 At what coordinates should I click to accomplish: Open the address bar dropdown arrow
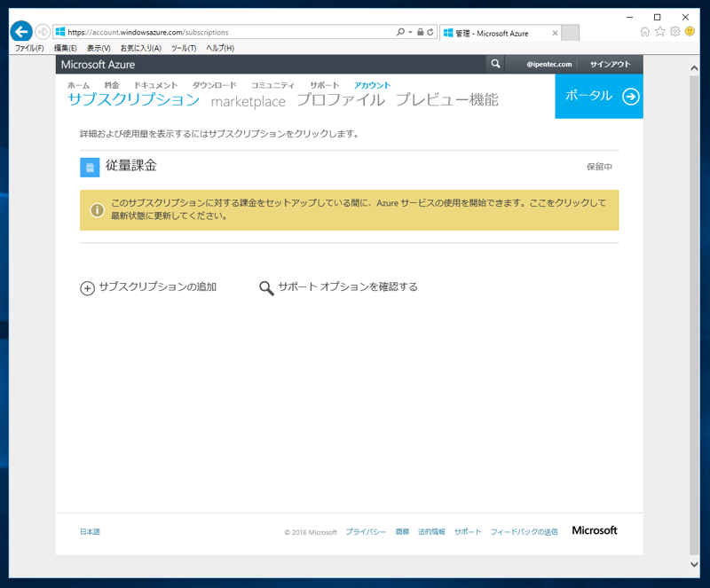(x=410, y=32)
